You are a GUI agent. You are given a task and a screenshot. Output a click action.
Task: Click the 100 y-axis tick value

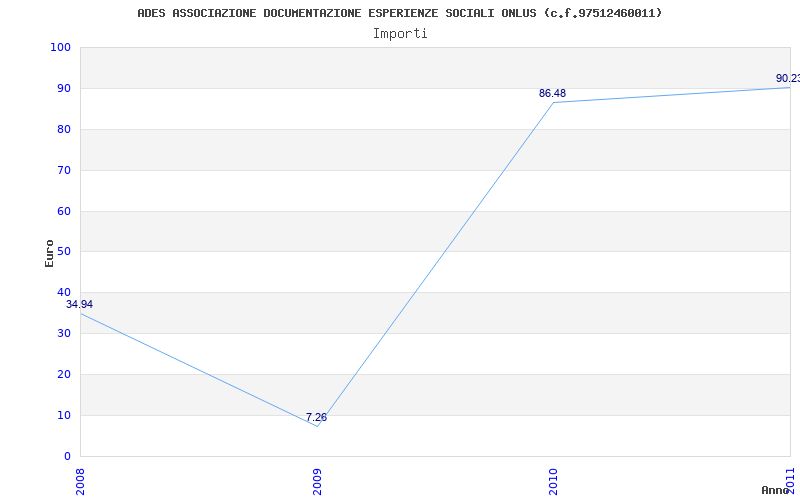61,47
